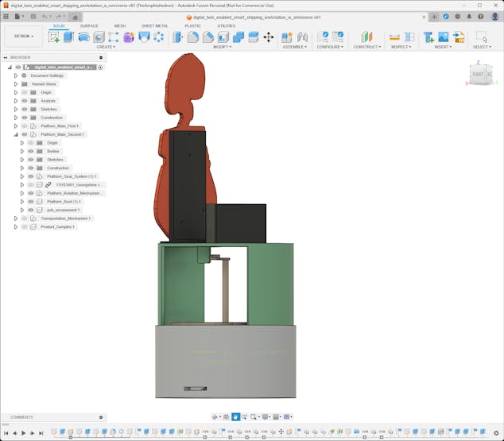
Task: Collapse the Platform_Main_Second tree node
Action: click(15, 134)
